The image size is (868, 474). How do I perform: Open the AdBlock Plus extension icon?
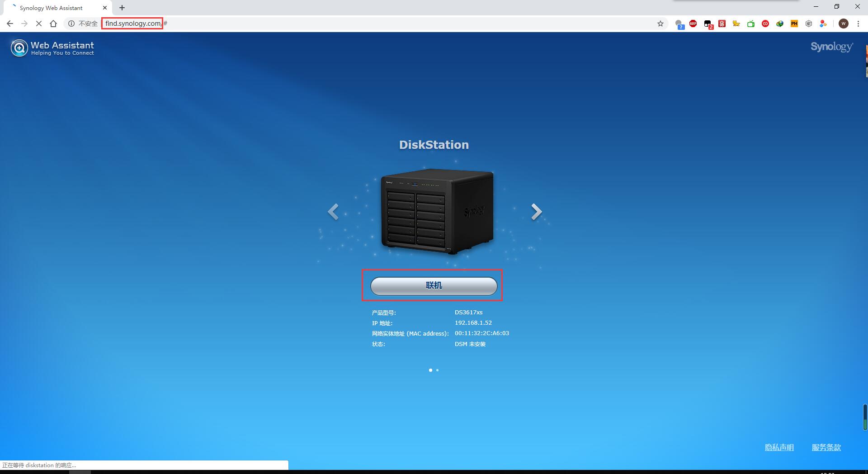tap(693, 24)
